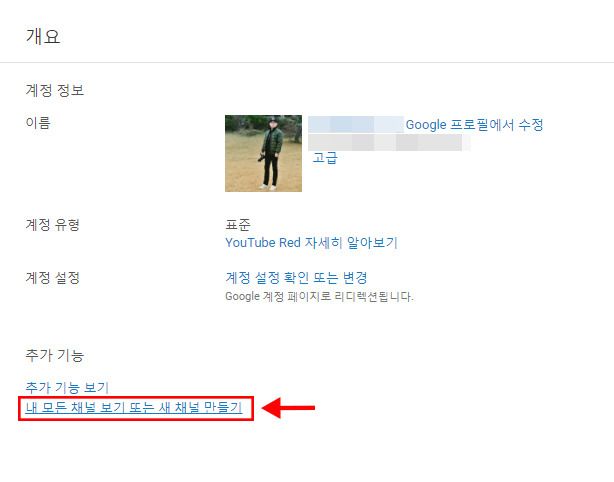Click 'YouTube Red 자세히 알아보기' link
Viewport: 614px width, 482px height.
pyautogui.click(x=311, y=242)
